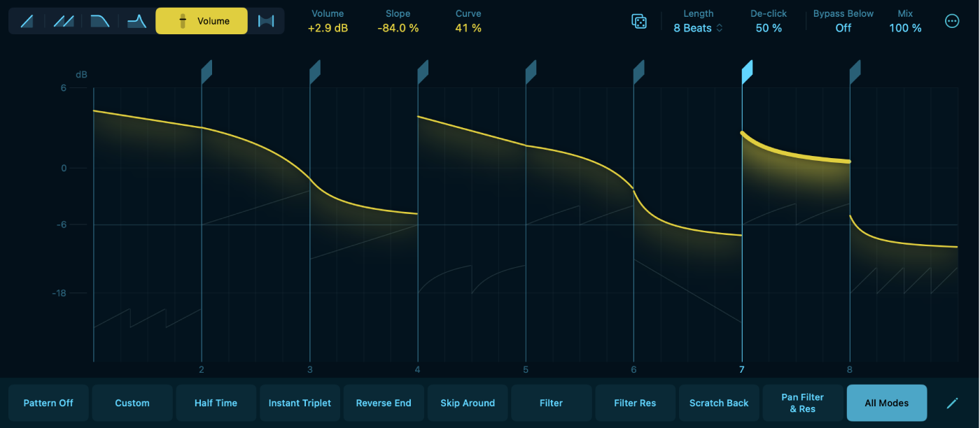This screenshot has height=428, width=980.
Task: Select the step marker flag at beat 3
Action: point(315,72)
